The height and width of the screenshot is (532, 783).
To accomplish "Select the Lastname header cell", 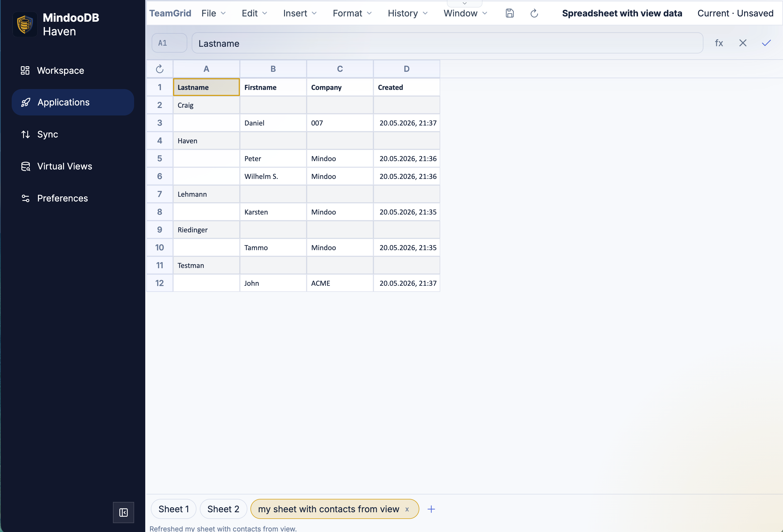I will 206,87.
